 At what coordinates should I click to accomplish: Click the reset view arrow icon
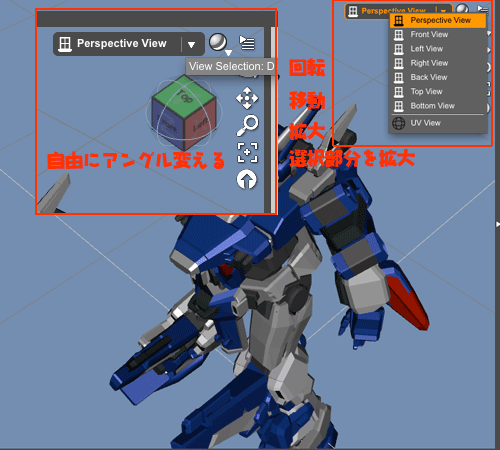tap(247, 179)
